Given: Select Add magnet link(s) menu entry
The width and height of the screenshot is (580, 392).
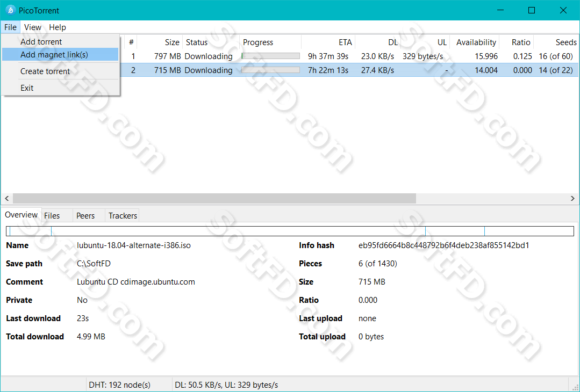Looking at the screenshot, I should click(x=60, y=55).
